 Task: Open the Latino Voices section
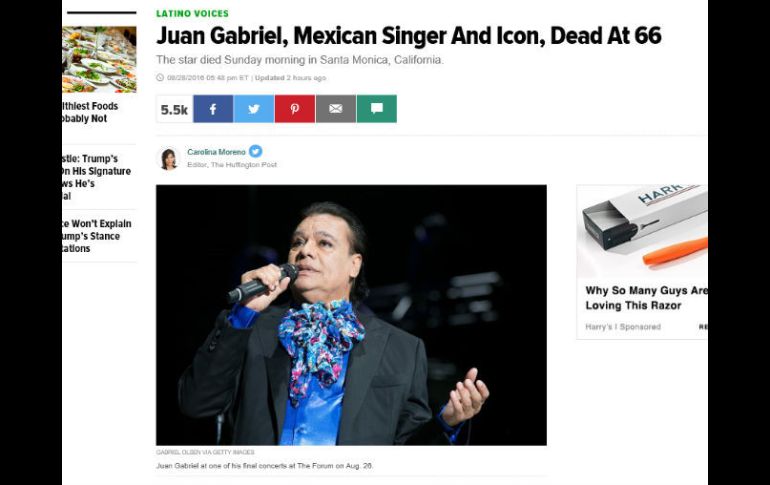[192, 14]
